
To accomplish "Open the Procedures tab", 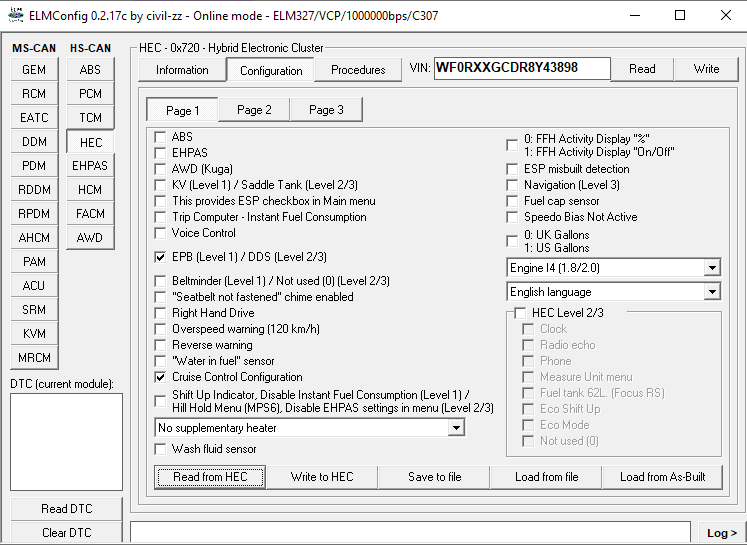I will (x=358, y=70).
